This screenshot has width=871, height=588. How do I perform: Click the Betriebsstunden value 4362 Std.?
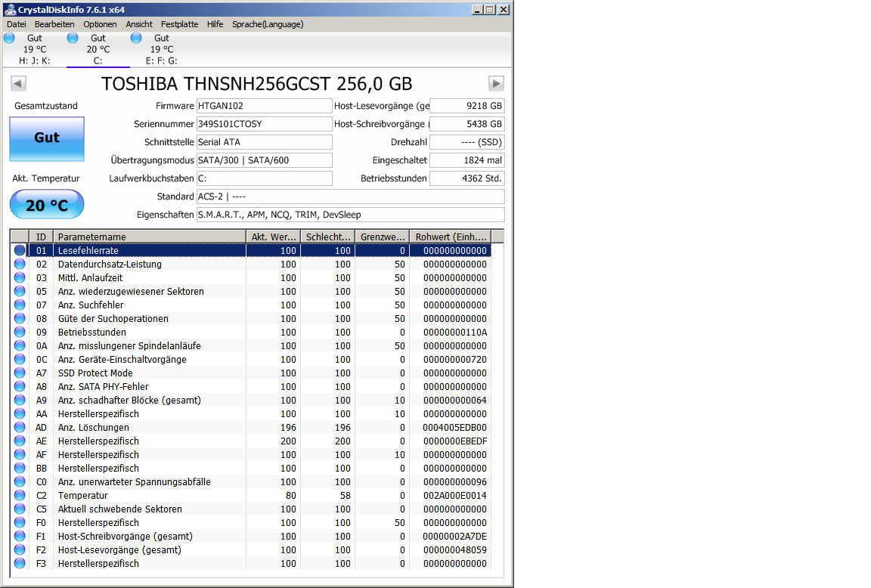click(x=467, y=178)
